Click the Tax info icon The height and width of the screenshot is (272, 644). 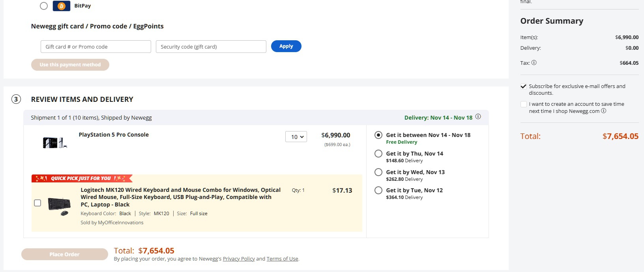click(534, 62)
